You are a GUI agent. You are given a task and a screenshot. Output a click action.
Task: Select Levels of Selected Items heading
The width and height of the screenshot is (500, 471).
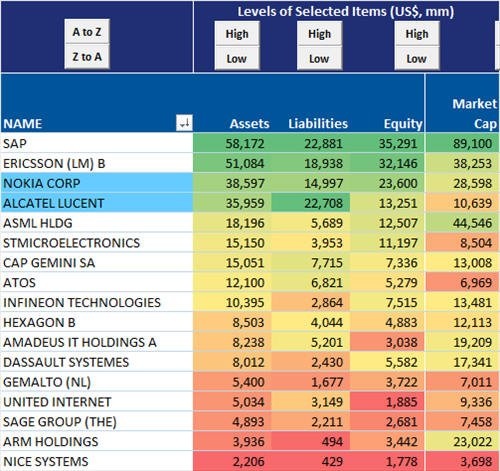[346, 11]
